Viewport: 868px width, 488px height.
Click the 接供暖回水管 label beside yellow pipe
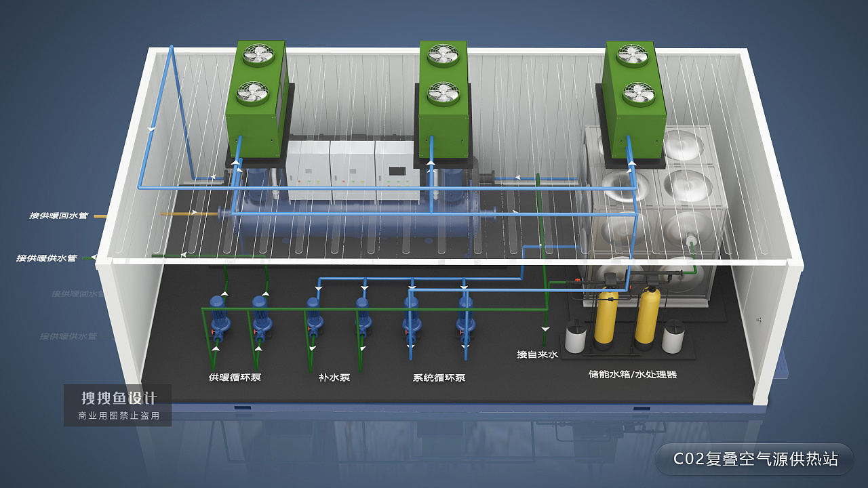click(x=58, y=216)
